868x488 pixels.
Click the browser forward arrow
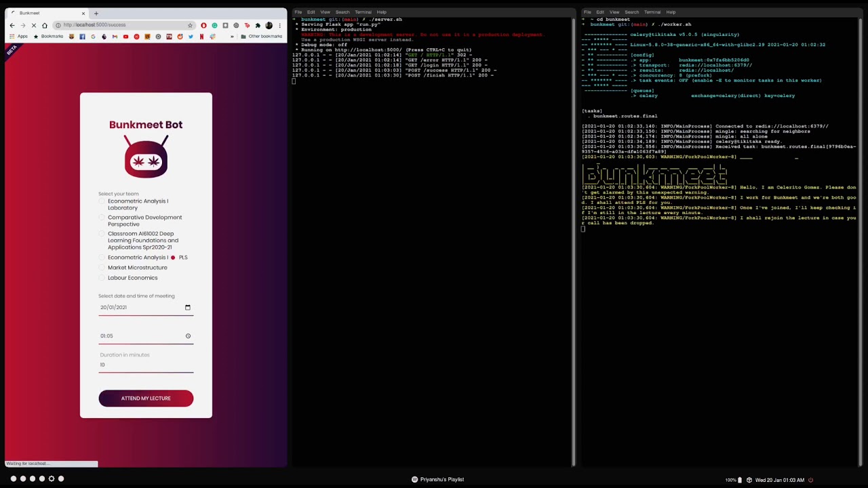[23, 25]
